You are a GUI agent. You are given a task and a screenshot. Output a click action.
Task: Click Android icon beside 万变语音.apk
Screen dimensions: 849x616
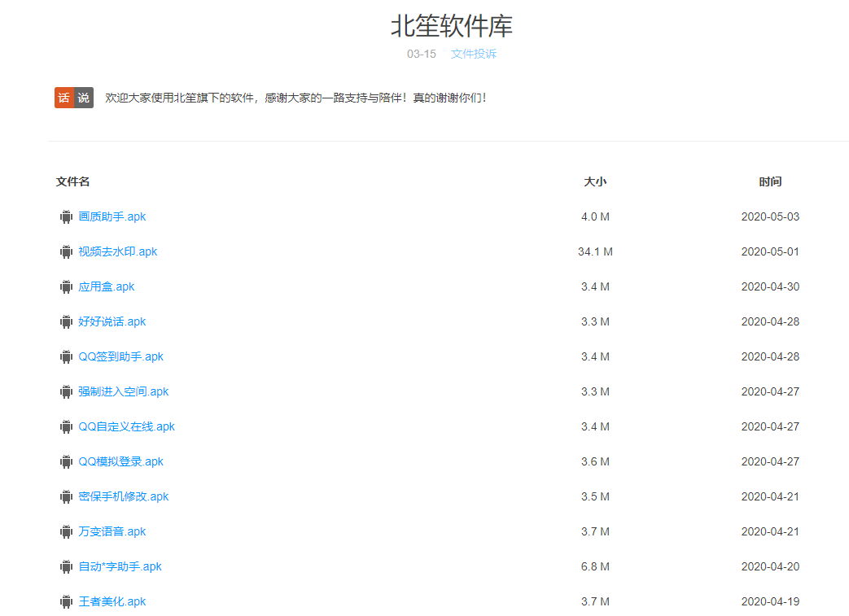[66, 532]
